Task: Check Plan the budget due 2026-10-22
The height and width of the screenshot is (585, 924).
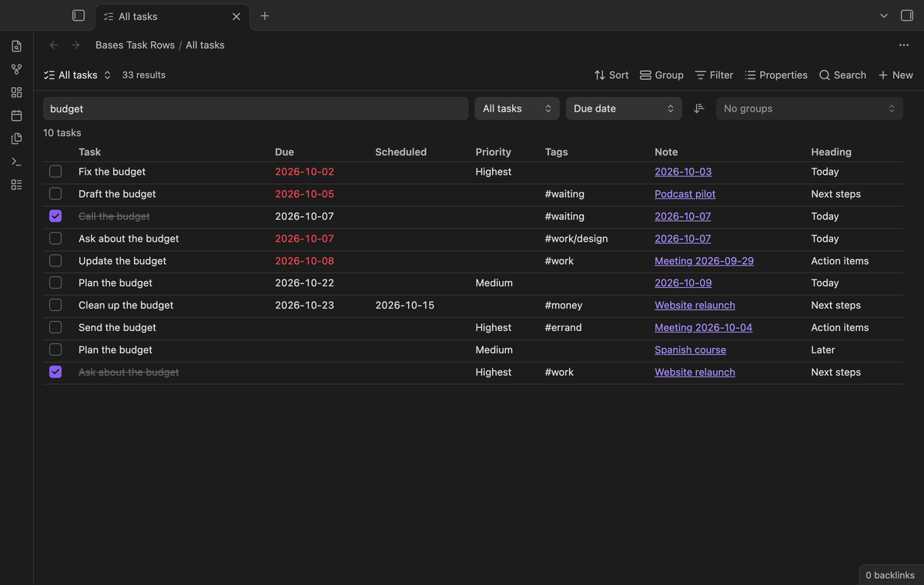Action: (x=55, y=282)
